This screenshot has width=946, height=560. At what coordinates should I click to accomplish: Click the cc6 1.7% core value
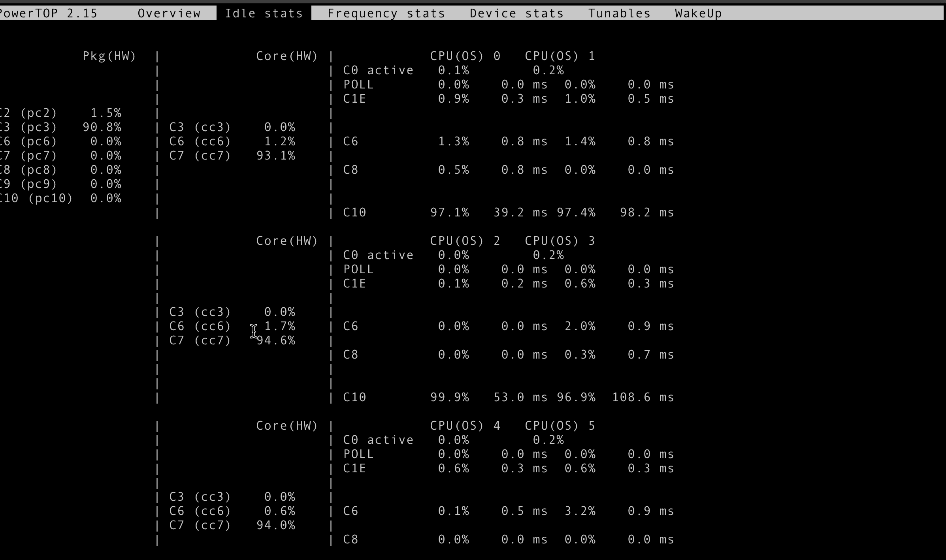click(280, 326)
